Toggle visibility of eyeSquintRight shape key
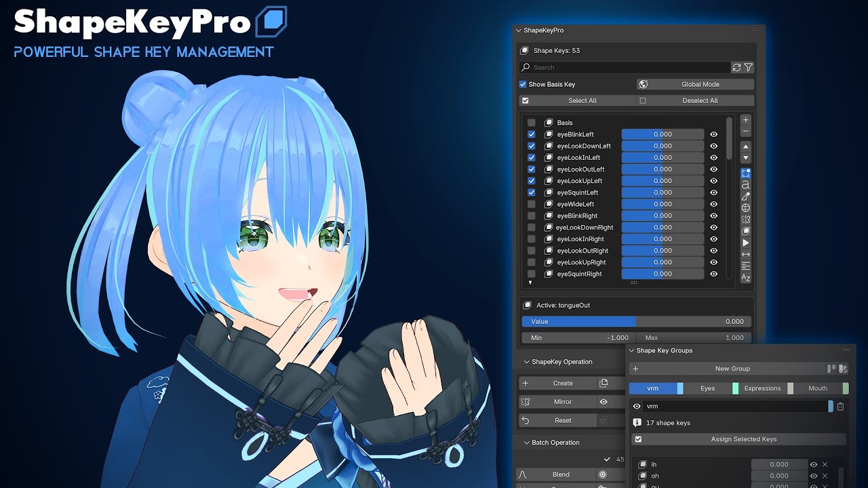The image size is (868, 488). point(713,274)
